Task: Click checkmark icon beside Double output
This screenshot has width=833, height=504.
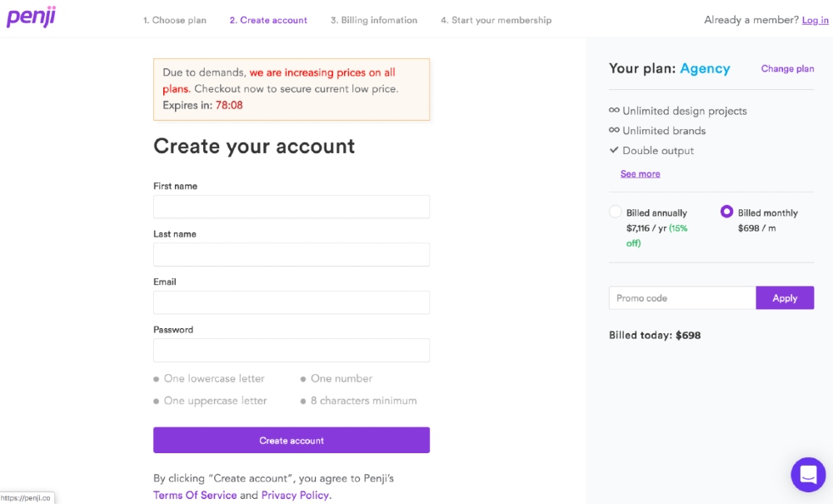Action: tap(614, 151)
